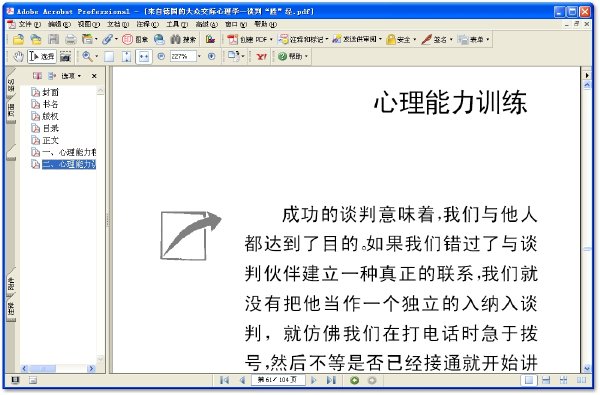Open the 视图 menu
This screenshot has height=395, width=600.
point(89,24)
